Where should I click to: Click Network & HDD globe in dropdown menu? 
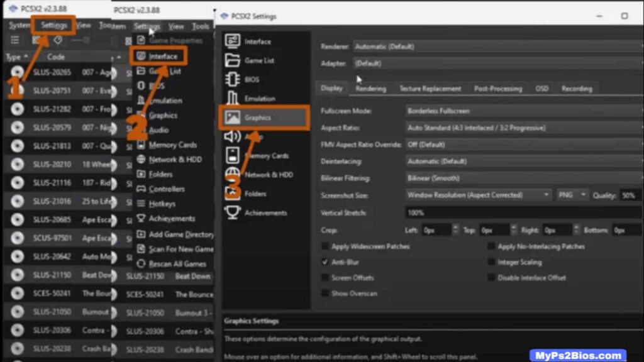pyautogui.click(x=141, y=159)
